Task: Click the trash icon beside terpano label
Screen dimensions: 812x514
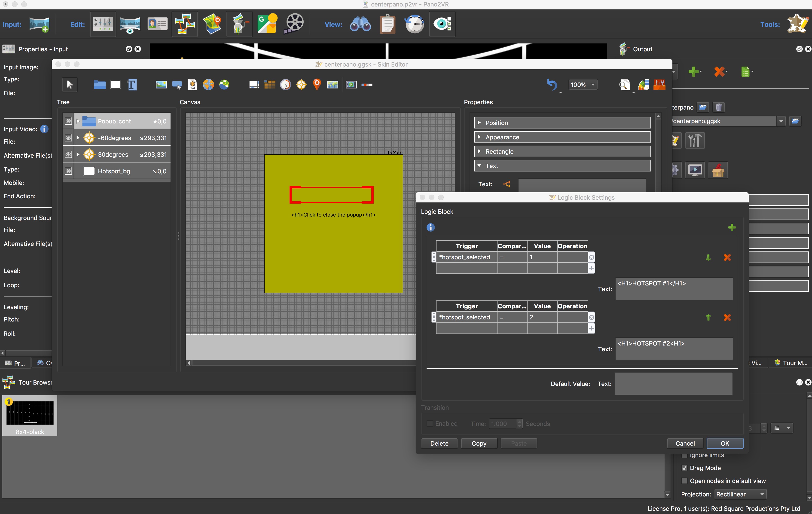Action: tap(719, 107)
